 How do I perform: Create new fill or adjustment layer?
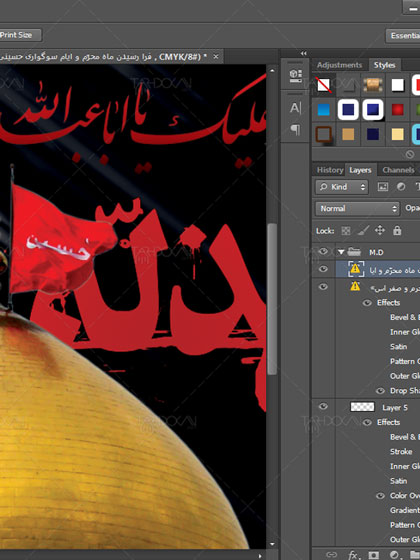pos(394,555)
